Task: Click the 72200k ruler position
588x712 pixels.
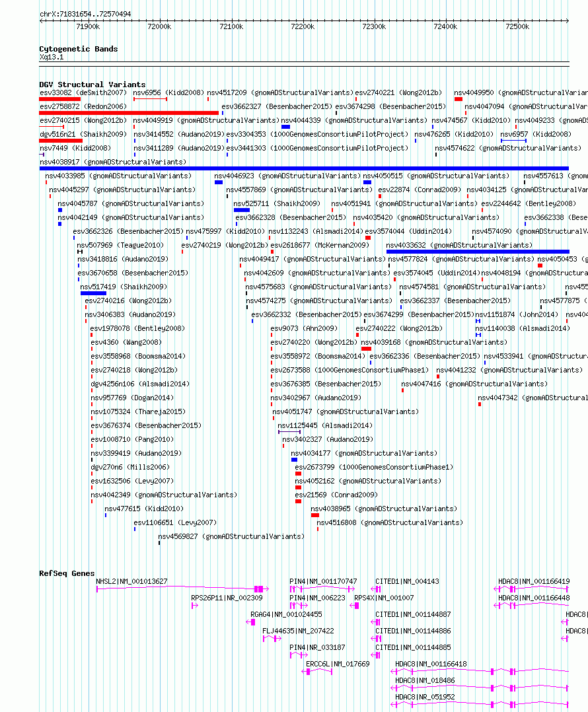Action: pos(303,27)
